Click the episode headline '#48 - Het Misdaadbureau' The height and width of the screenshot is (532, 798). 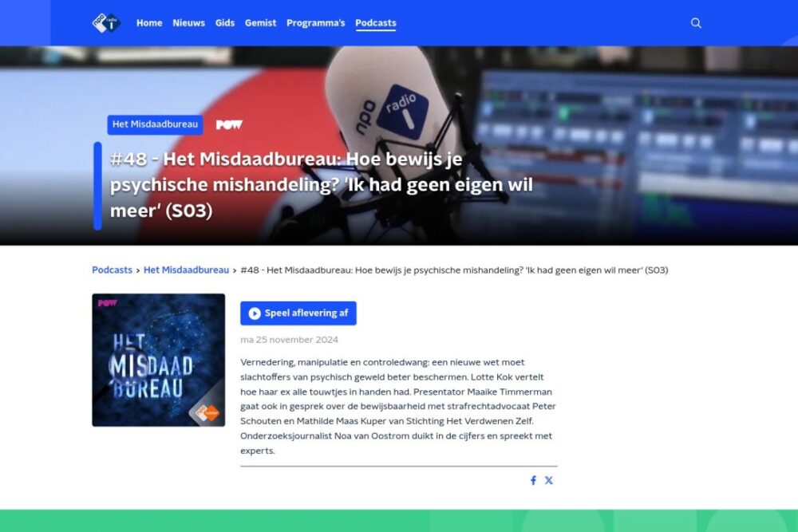coord(321,184)
